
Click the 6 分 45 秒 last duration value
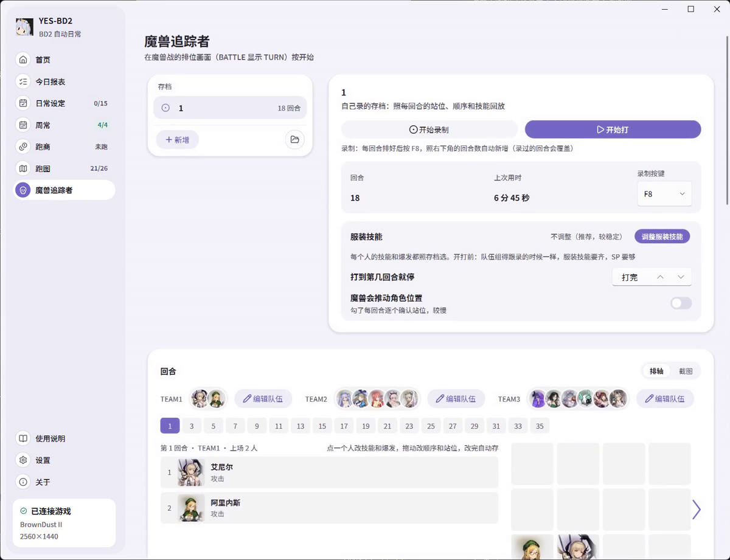[x=512, y=198]
